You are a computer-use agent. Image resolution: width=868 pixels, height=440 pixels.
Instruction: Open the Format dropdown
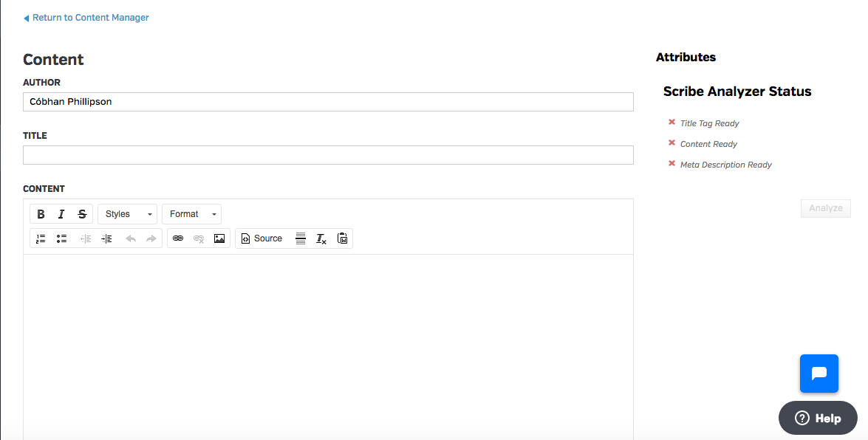pyautogui.click(x=191, y=214)
